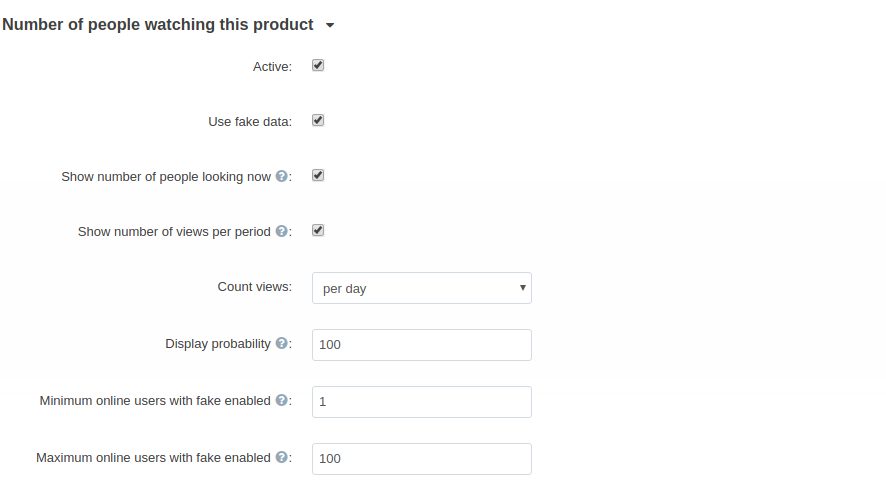Click the Number of people watching this product heading
The height and width of the screenshot is (501, 886).
(158, 25)
